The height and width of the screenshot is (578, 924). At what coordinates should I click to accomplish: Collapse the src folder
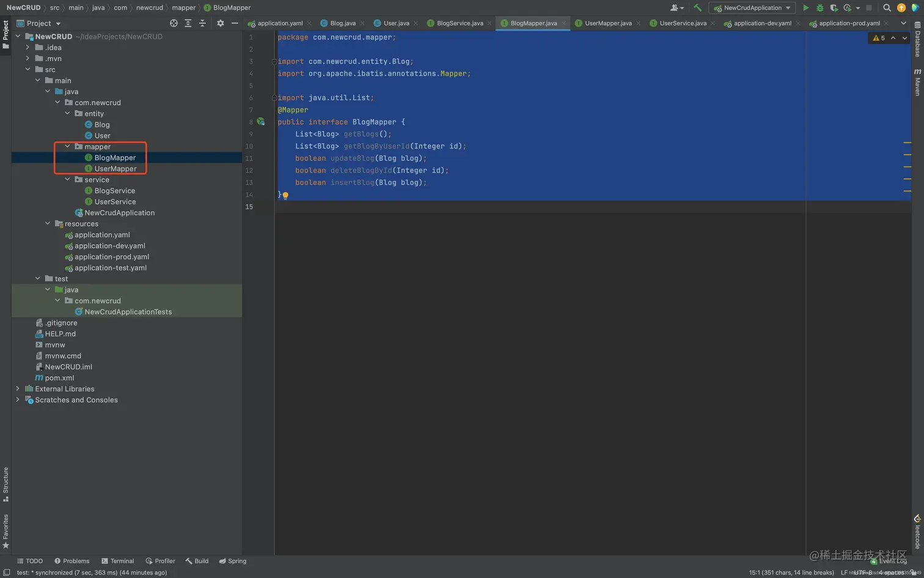click(x=28, y=70)
